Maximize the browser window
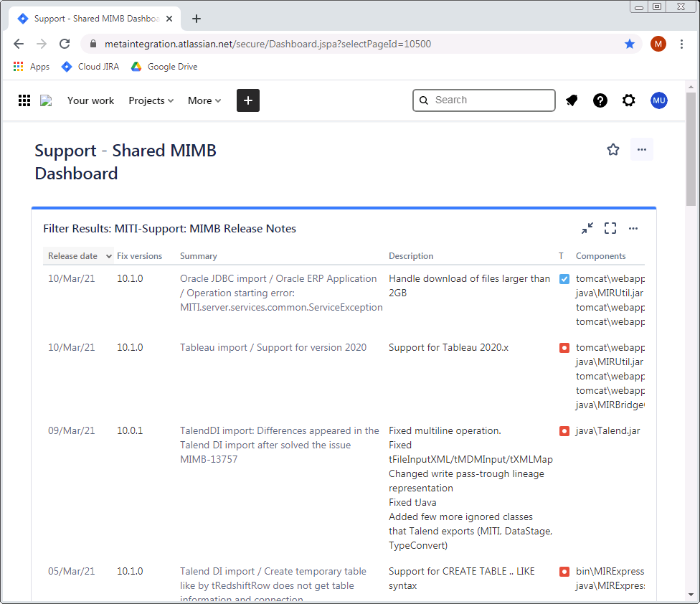Viewport: 700px width, 604px height. pyautogui.click(x=657, y=6)
